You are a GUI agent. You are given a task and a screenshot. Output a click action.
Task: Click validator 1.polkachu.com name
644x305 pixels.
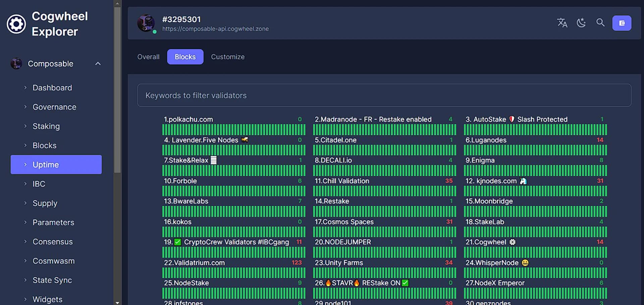coord(188,119)
